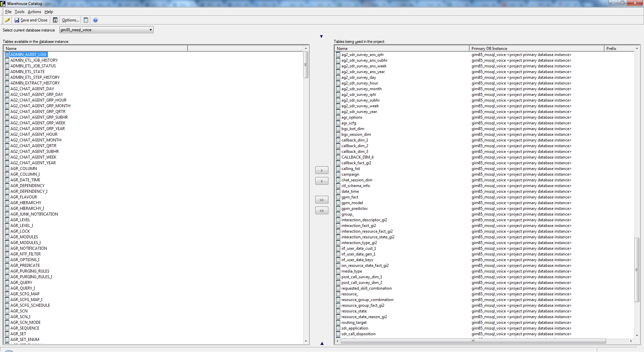The height and width of the screenshot is (352, 644).
Task: Open the Actions menu
Action: [x=35, y=12]
